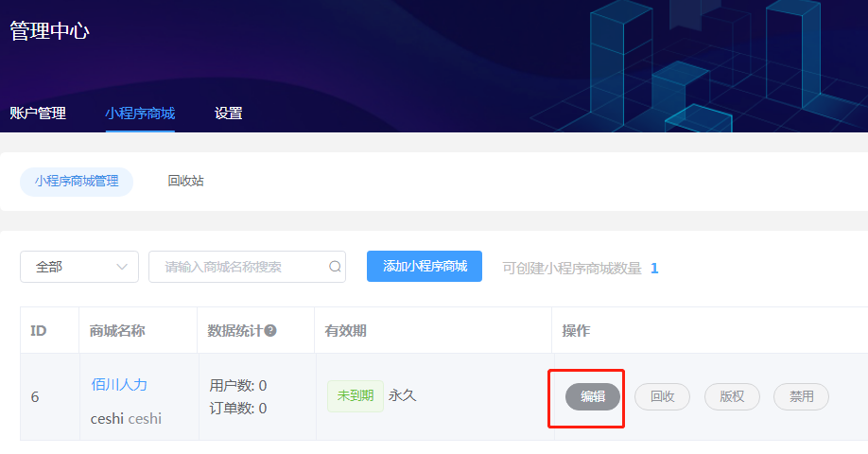Click the 操作 column header
The image size is (868, 454).
tap(576, 331)
